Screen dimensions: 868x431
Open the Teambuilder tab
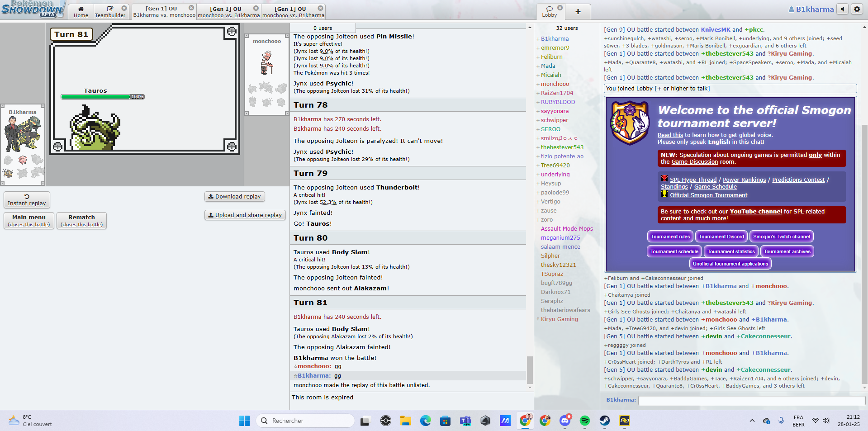pyautogui.click(x=110, y=12)
